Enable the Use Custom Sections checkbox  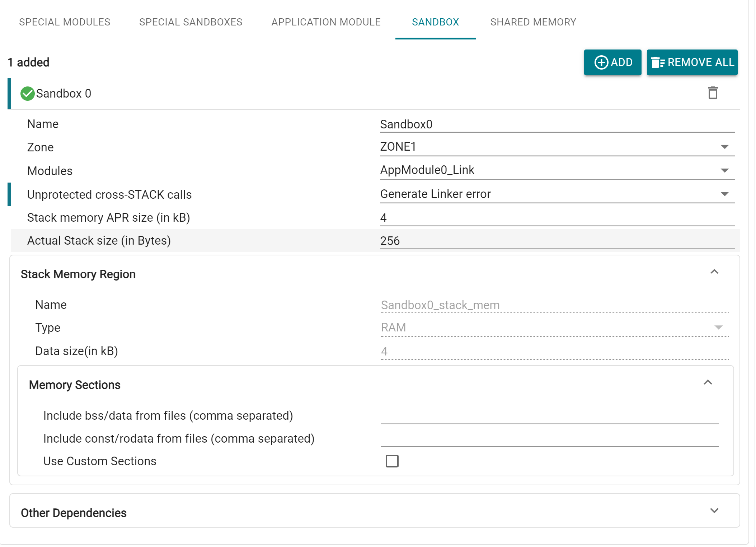393,461
